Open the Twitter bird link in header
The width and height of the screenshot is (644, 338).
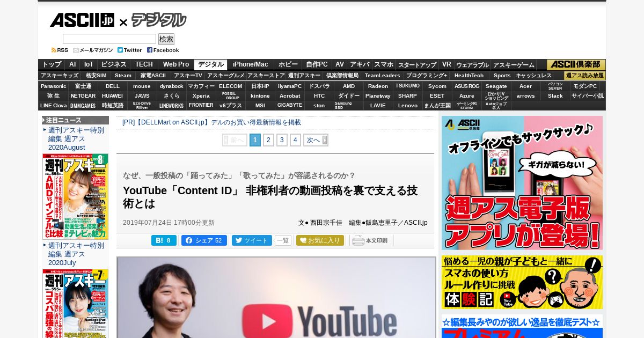(130, 50)
